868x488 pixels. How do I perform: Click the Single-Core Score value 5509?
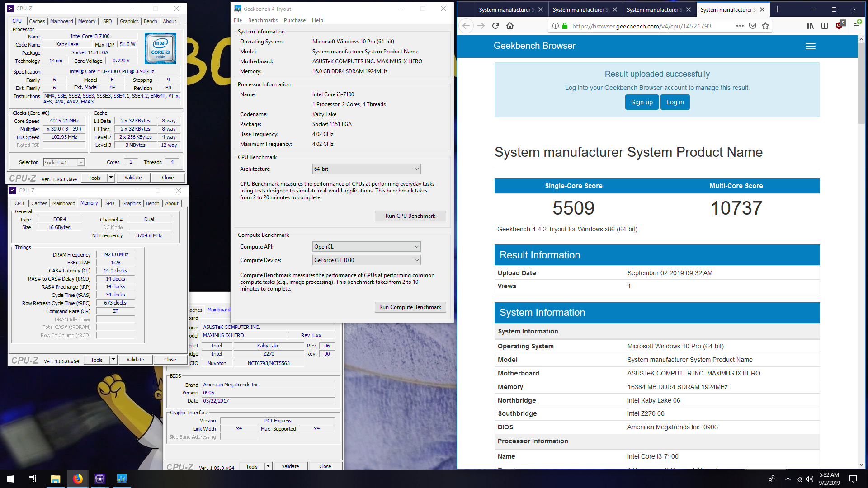(573, 208)
